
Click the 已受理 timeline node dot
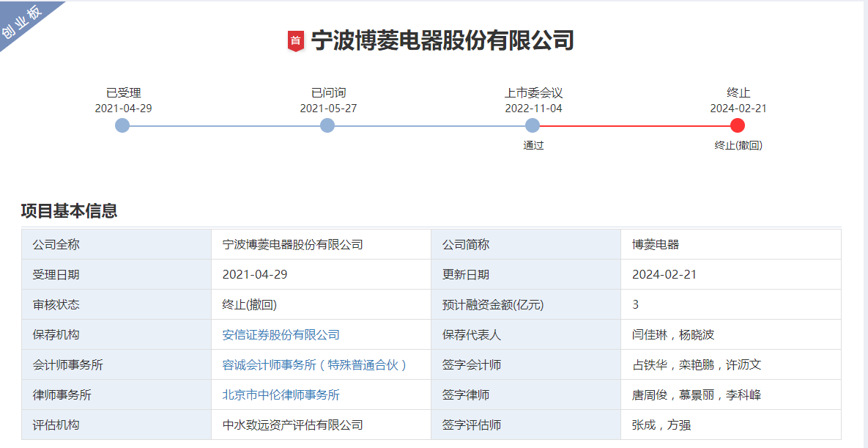(120, 125)
